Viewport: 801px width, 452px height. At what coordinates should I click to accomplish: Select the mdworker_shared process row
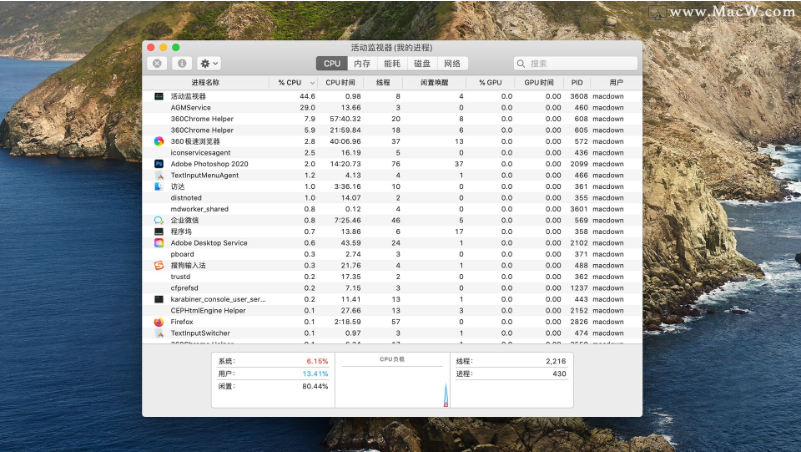coord(392,209)
